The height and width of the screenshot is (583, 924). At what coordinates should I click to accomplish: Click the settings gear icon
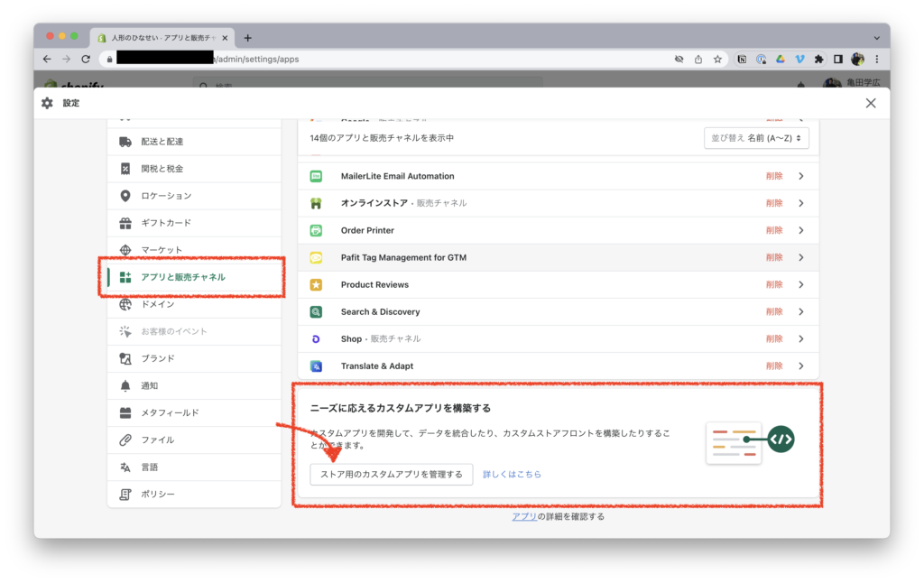click(47, 103)
